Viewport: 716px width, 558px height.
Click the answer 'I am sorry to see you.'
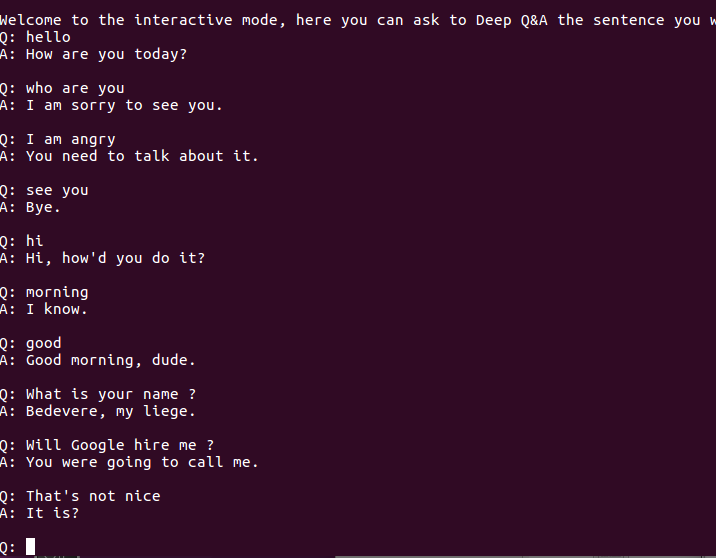(x=124, y=105)
